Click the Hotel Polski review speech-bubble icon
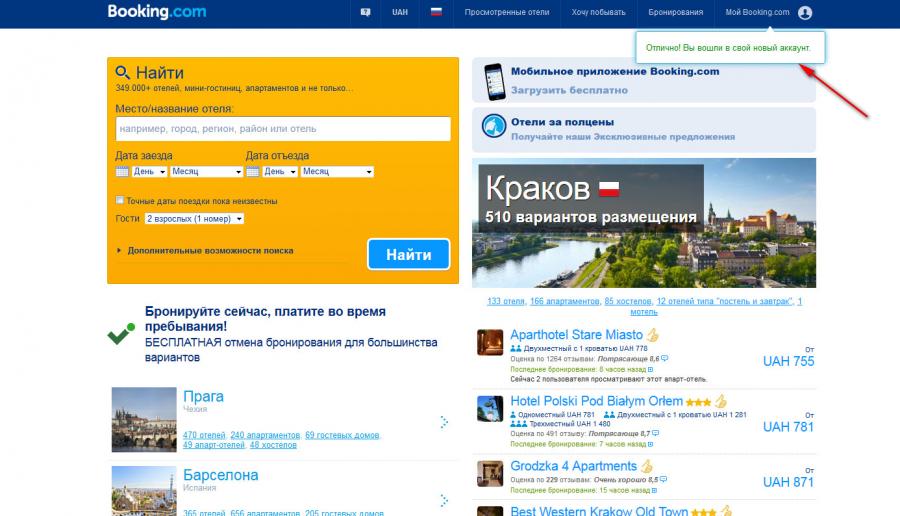 [x=655, y=433]
